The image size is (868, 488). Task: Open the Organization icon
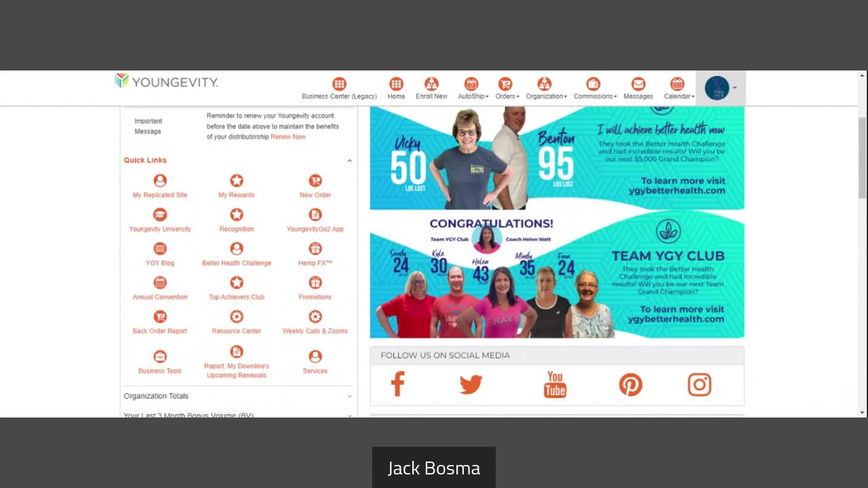click(545, 84)
